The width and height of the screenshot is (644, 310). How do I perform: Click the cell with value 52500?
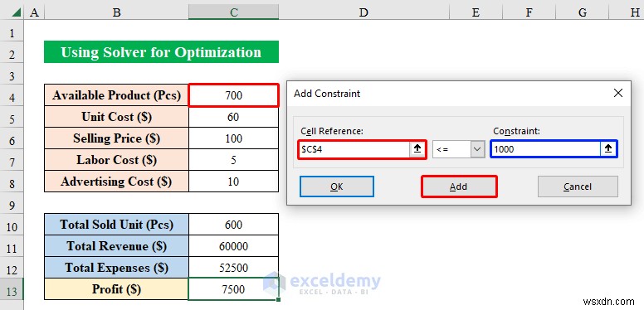point(234,268)
